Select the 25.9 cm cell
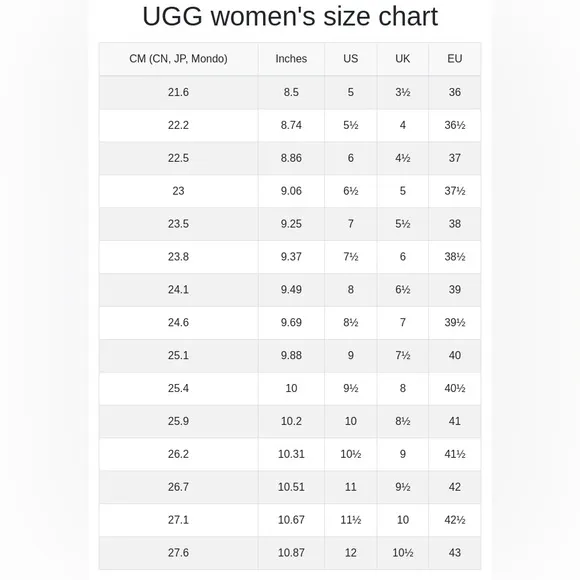The image size is (580, 580). pos(178,421)
